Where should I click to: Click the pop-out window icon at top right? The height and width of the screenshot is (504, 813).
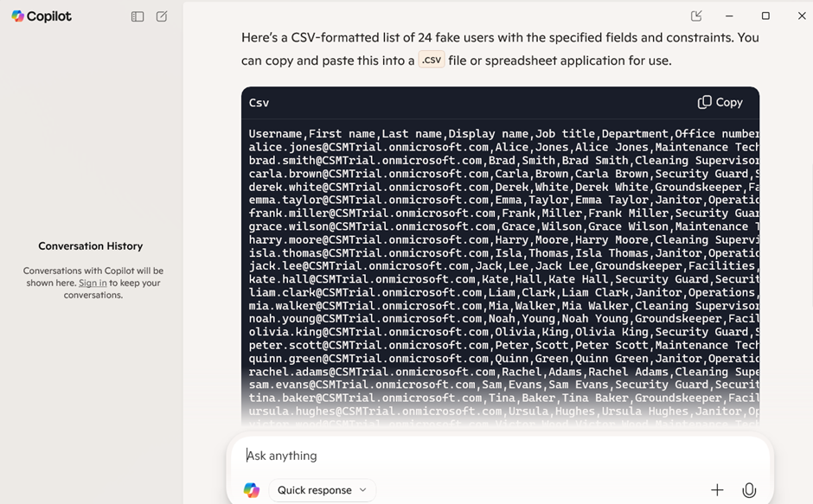pos(696,16)
